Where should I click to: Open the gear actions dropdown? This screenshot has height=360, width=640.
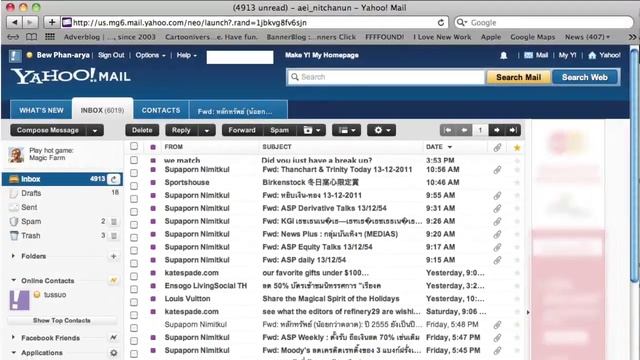pyautogui.click(x=382, y=131)
